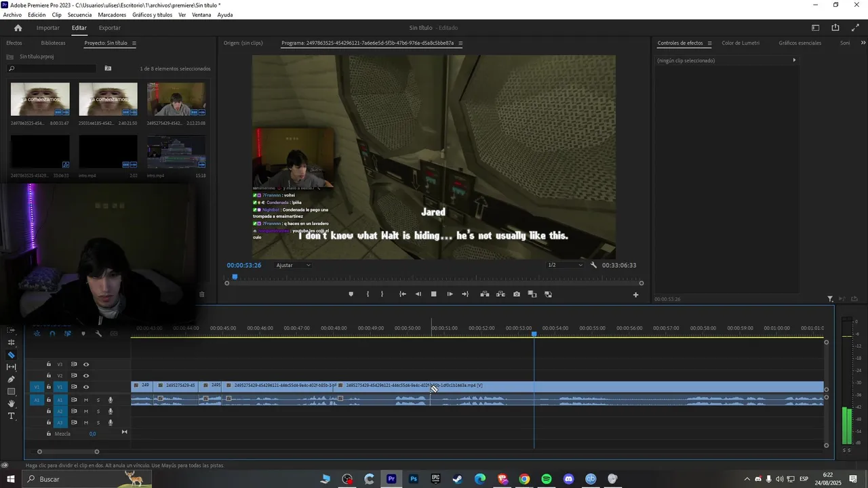Open workspaces icon in the header

tap(815, 28)
